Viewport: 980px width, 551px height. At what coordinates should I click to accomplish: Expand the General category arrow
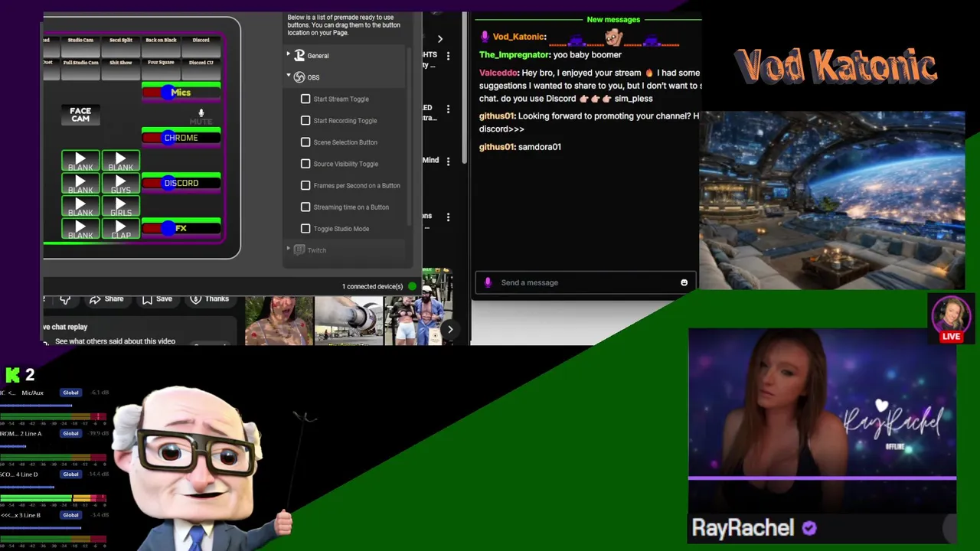[x=289, y=54]
